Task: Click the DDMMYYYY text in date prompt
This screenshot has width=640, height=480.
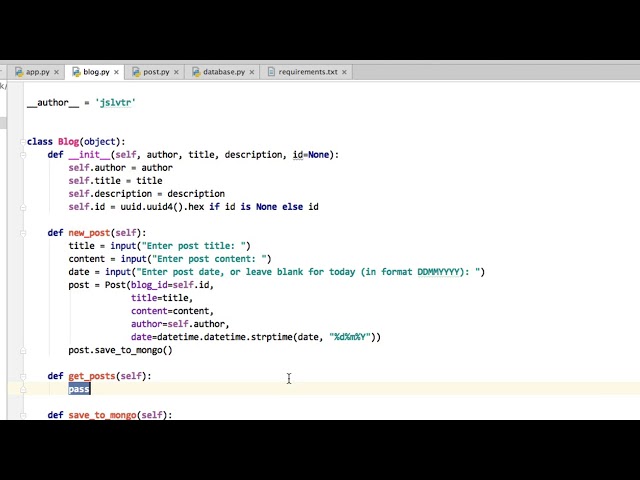Action: tap(438, 272)
